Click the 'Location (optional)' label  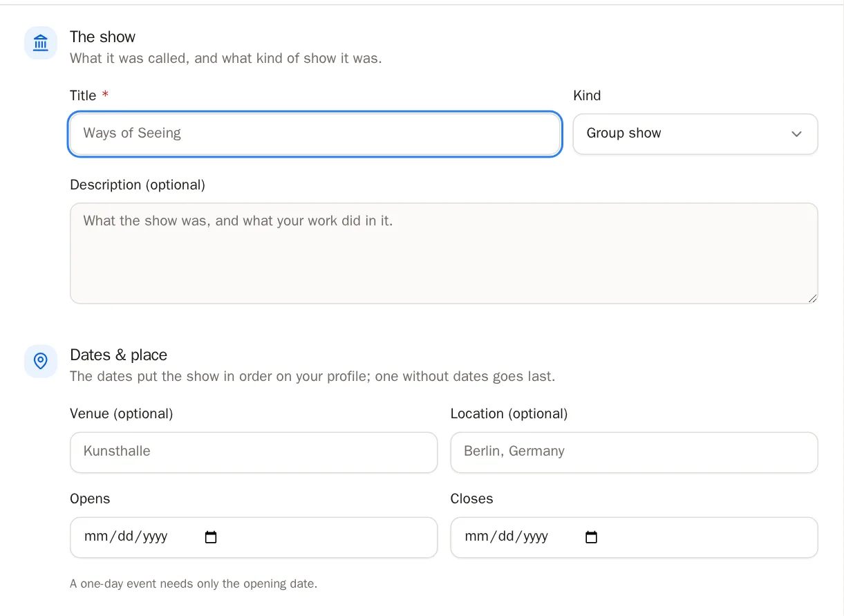(x=509, y=414)
